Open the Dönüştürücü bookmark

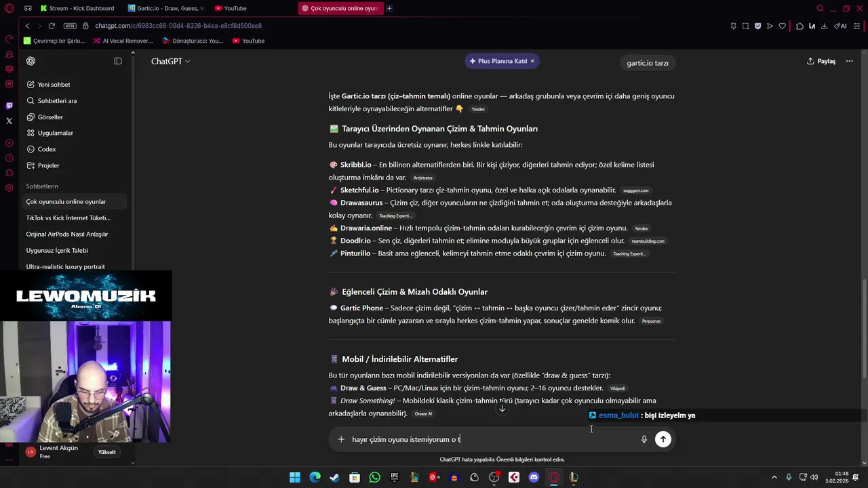tap(193, 41)
